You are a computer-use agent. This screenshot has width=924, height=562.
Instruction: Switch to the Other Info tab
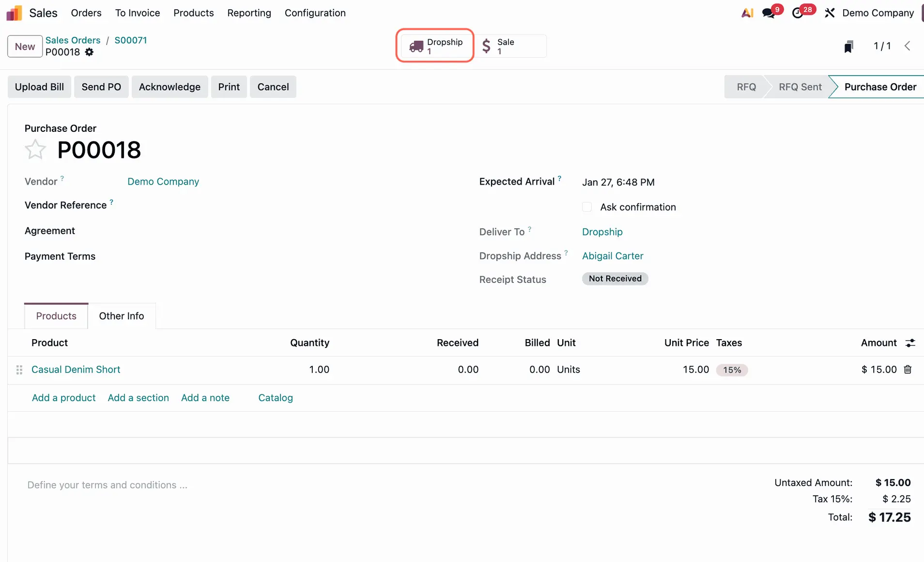(x=122, y=316)
